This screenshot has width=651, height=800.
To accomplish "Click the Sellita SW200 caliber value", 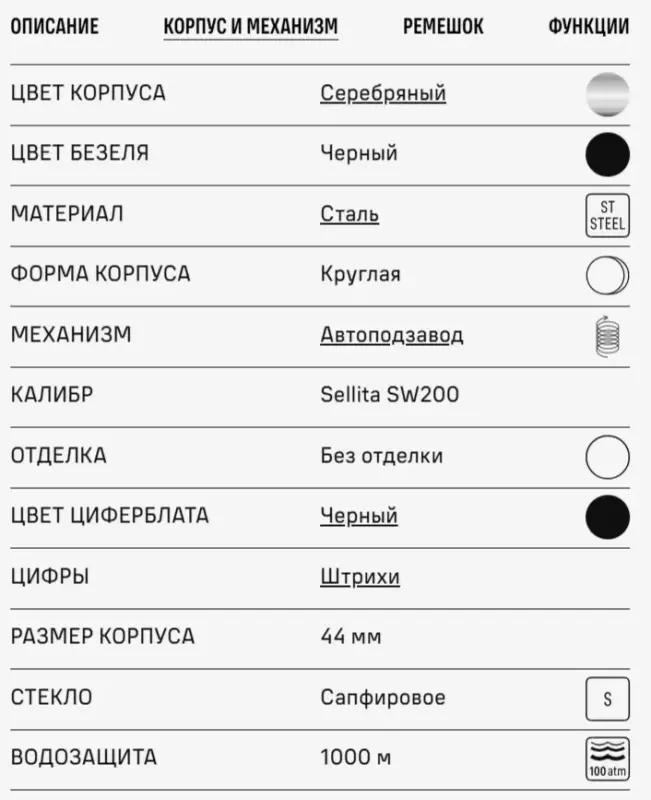I will (390, 395).
